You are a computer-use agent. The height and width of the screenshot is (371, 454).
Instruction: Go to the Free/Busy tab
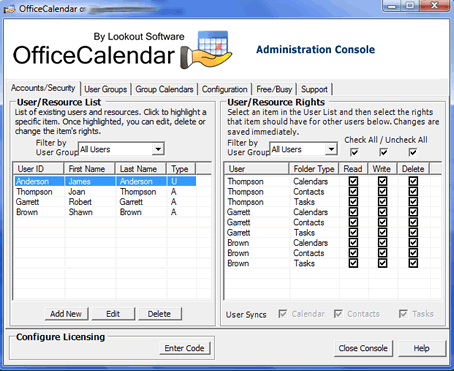coord(274,89)
